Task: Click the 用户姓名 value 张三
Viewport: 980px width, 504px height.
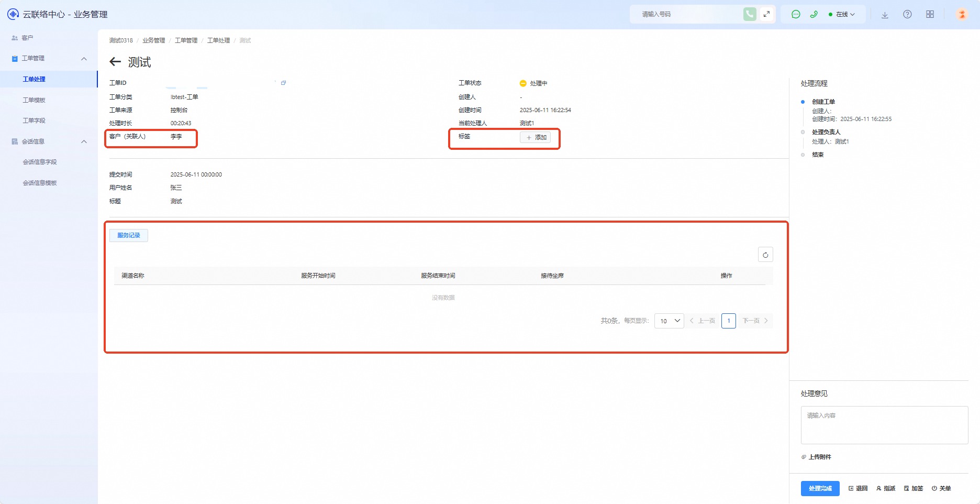Action: click(x=176, y=188)
